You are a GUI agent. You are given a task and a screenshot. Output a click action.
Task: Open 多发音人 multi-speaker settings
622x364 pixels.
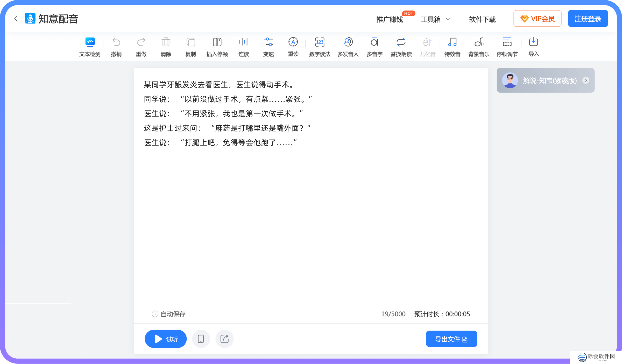tap(348, 47)
